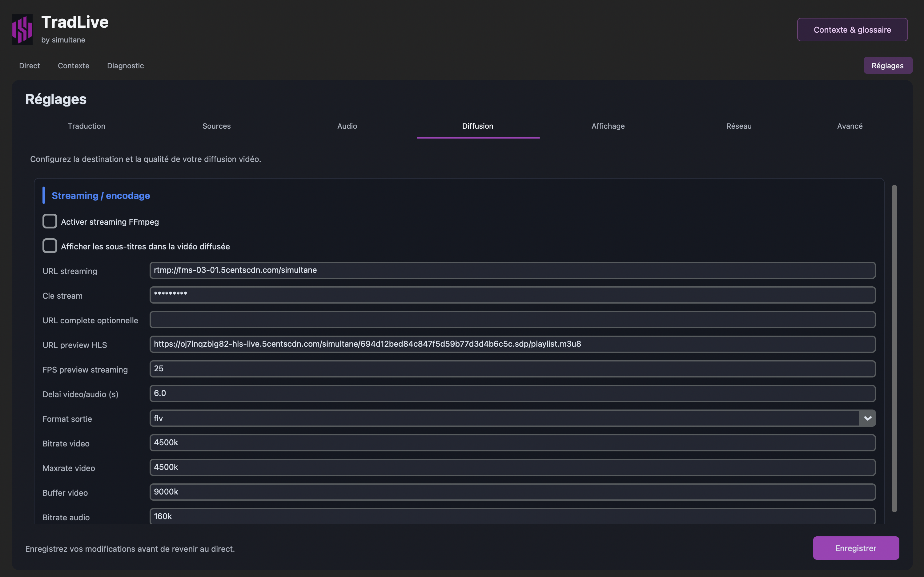Click the 'URL preview HLS' label

coord(75,345)
